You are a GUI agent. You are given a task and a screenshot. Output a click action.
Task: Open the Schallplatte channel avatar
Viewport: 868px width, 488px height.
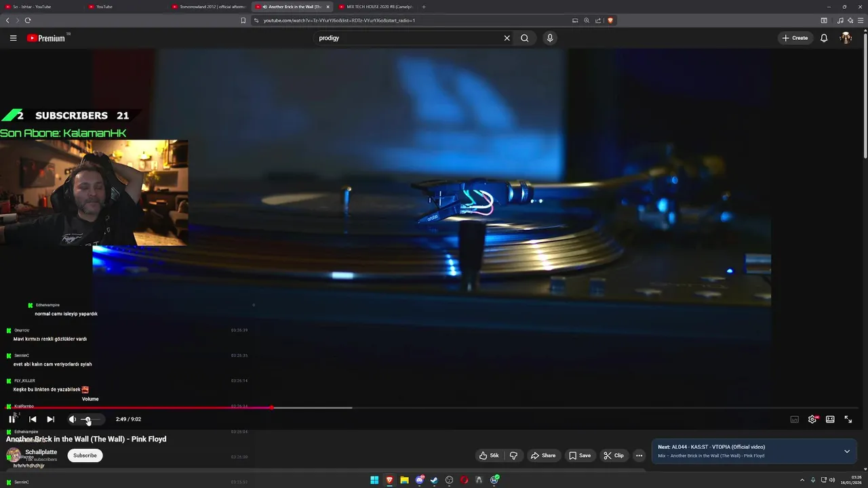point(14,455)
